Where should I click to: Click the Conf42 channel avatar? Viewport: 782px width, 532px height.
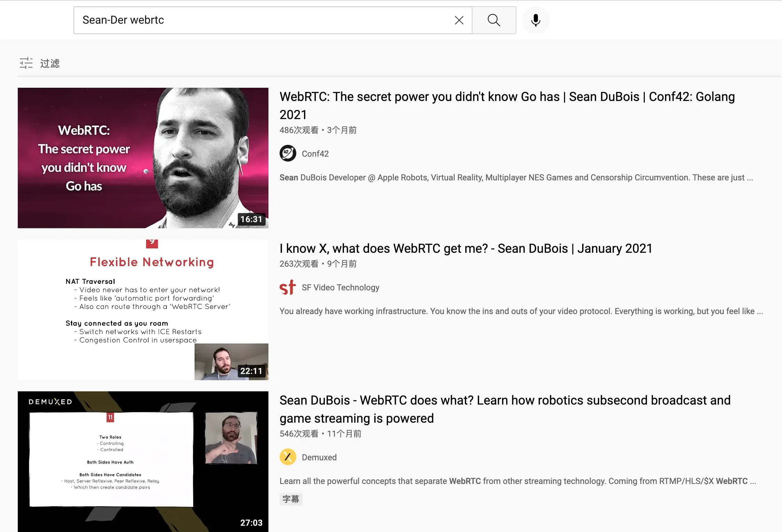click(x=288, y=153)
